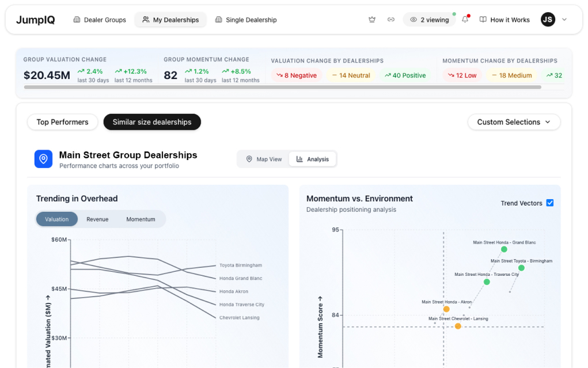Viewport: 588px width, 368px height.
Task: Click the Top Performers button
Action: [x=62, y=122]
